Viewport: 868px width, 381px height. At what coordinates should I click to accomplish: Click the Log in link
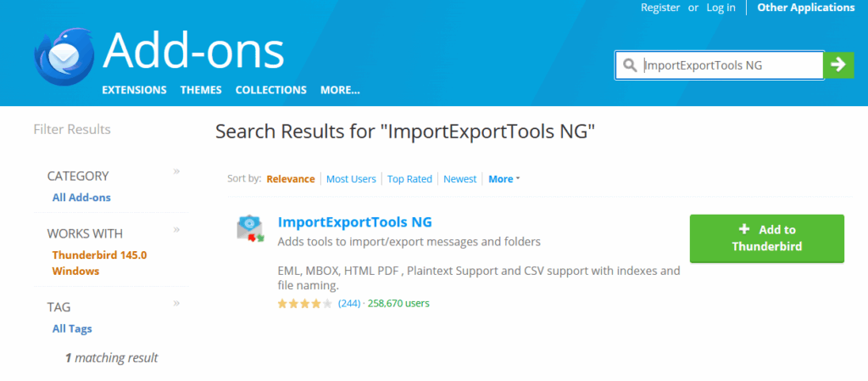coord(721,8)
